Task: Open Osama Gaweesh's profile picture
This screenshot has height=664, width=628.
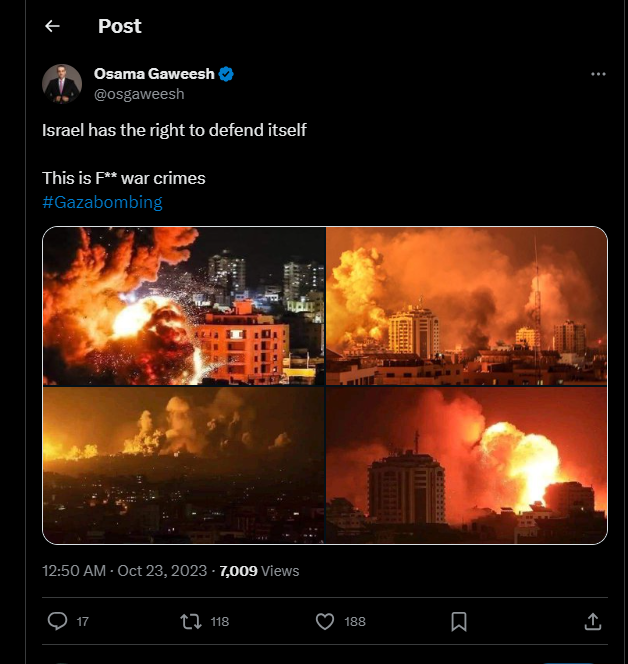Action: pyautogui.click(x=62, y=83)
